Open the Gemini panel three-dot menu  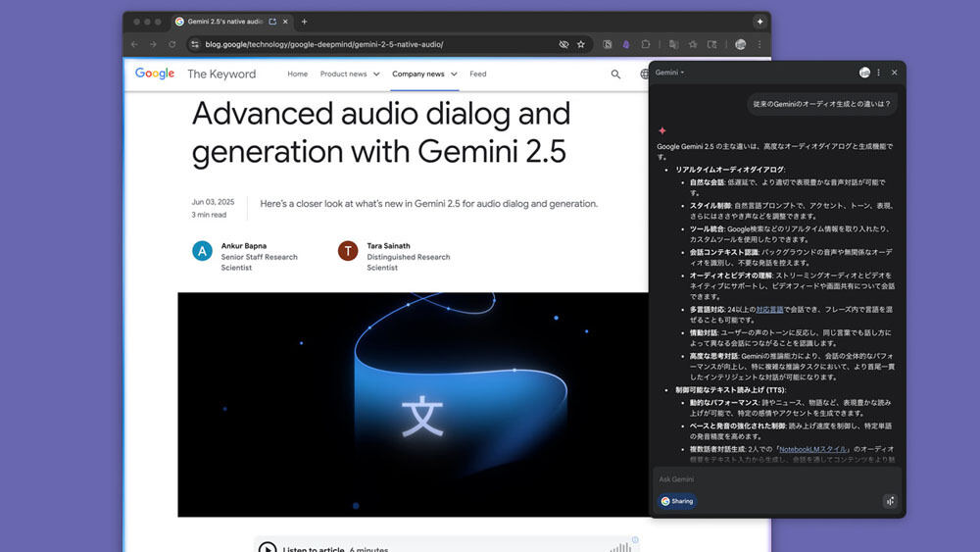(x=879, y=73)
